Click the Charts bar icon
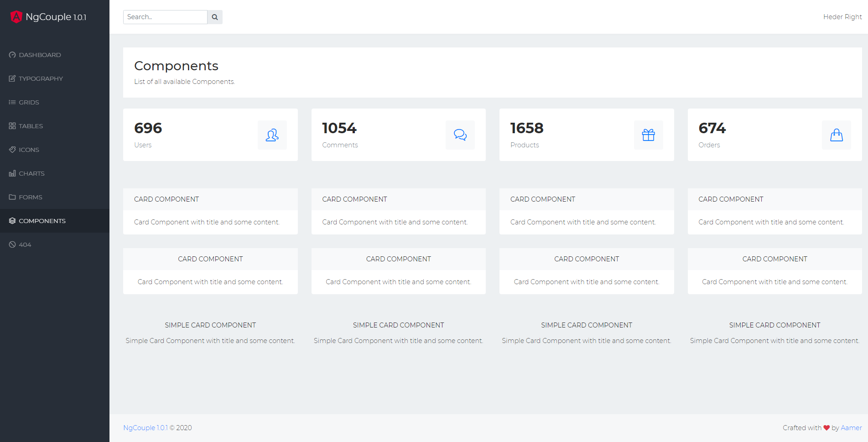The height and width of the screenshot is (442, 868). tap(12, 173)
